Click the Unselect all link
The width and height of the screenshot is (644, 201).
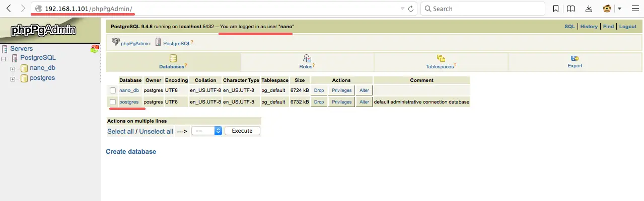(156, 131)
